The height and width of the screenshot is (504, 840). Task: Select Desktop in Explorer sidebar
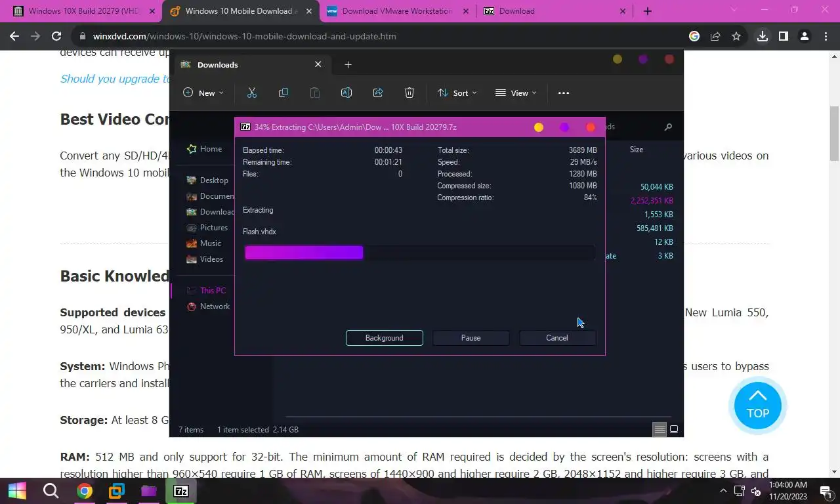click(207, 180)
